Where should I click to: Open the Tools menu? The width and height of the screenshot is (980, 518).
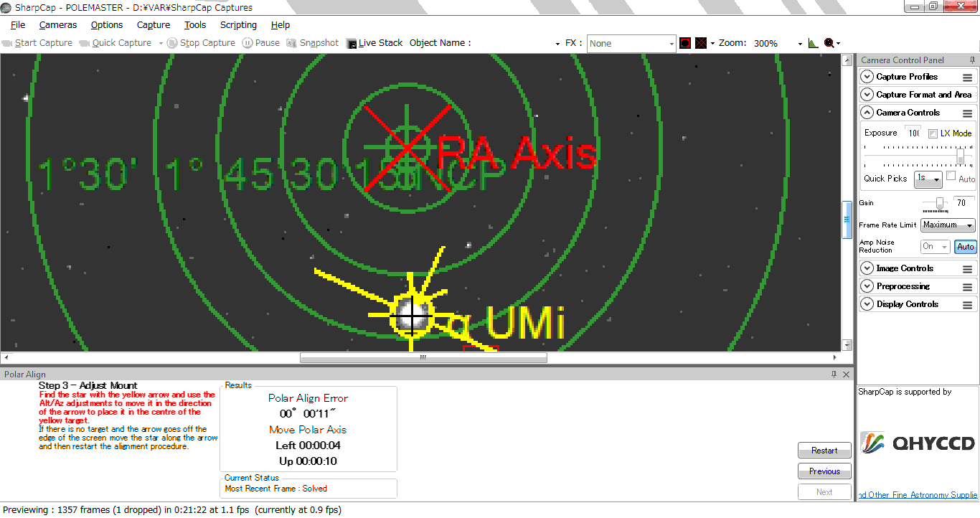tap(195, 25)
